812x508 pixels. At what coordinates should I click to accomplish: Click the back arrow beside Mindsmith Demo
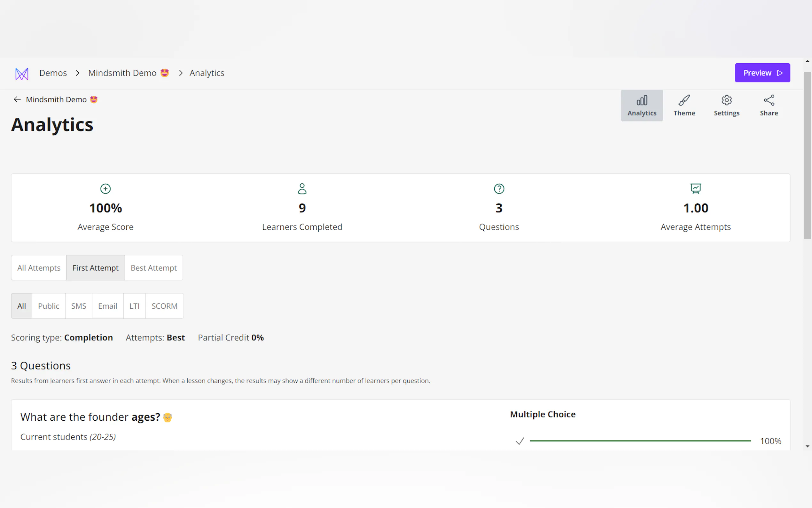17,99
